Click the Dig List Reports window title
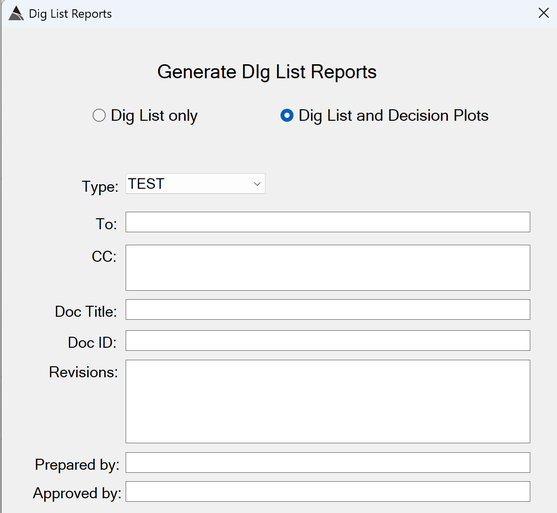The height and width of the screenshot is (513, 557). pos(70,14)
